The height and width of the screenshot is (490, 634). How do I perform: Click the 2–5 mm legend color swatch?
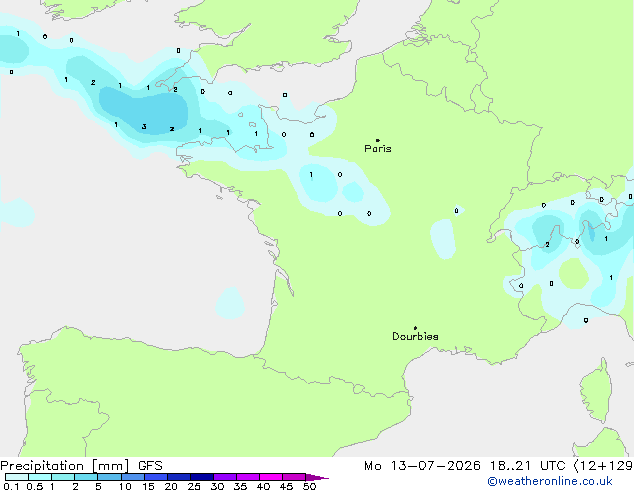coord(86,477)
